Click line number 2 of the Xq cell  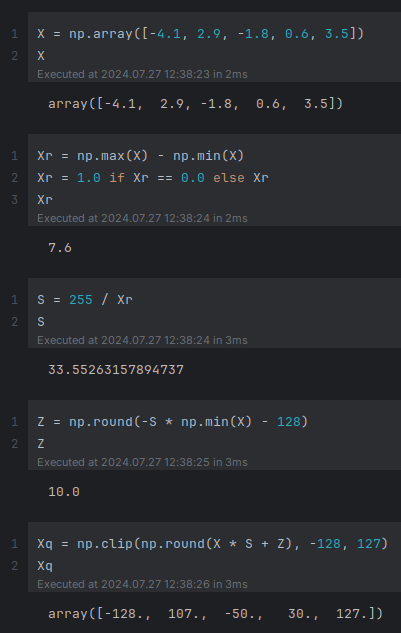coord(15,566)
